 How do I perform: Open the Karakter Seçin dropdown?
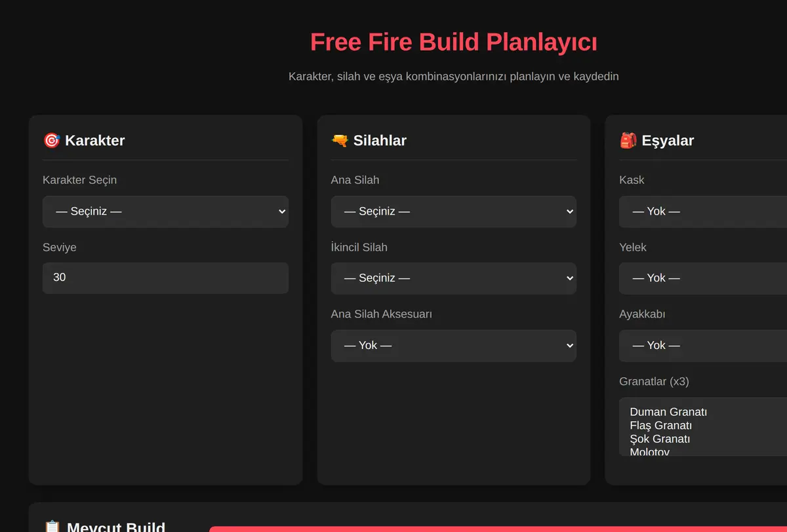(165, 211)
